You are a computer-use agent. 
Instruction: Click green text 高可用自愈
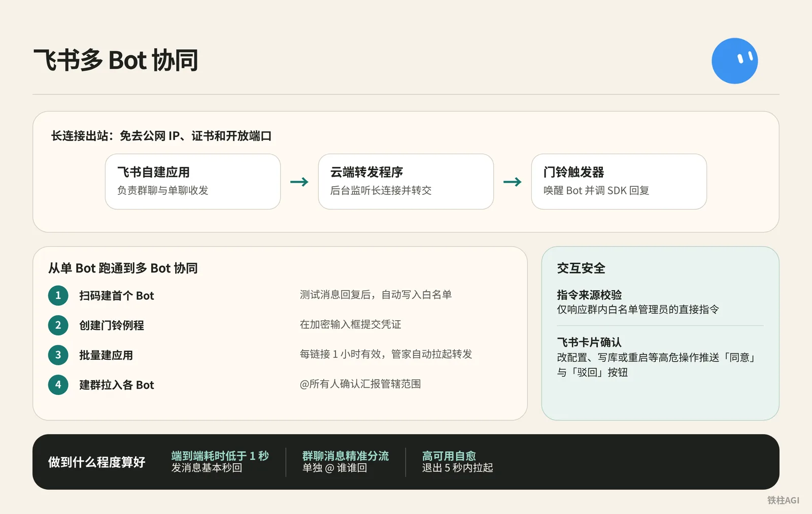coord(449,456)
